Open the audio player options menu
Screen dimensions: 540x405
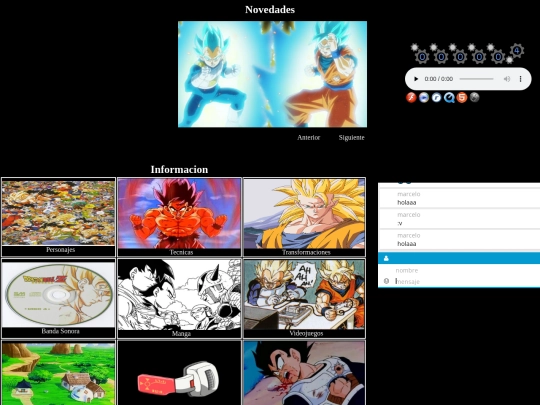pyautogui.click(x=520, y=79)
